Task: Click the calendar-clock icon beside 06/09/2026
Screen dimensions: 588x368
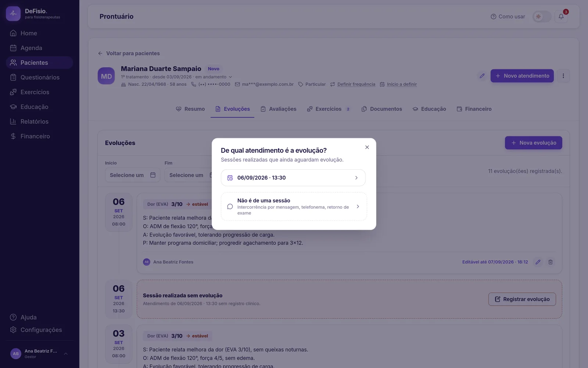Action: [x=230, y=178]
